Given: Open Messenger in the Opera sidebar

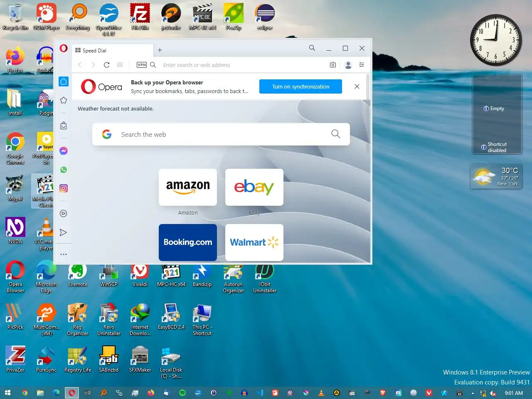Looking at the screenshot, I should point(64,151).
